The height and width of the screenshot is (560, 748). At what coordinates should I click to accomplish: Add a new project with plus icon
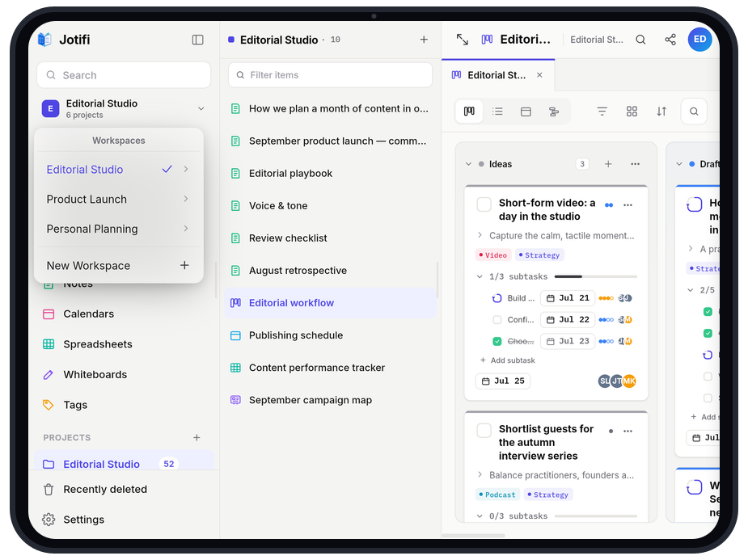[x=197, y=437]
